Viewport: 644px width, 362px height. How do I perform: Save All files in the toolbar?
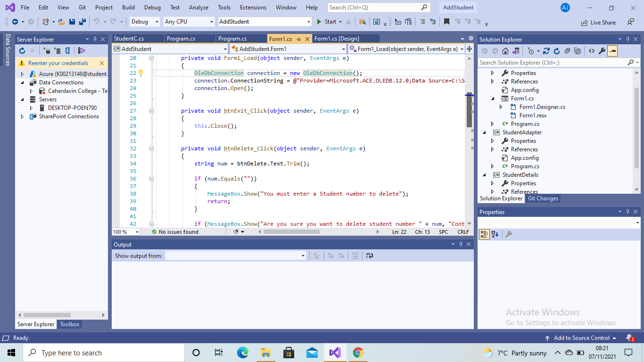(x=83, y=22)
